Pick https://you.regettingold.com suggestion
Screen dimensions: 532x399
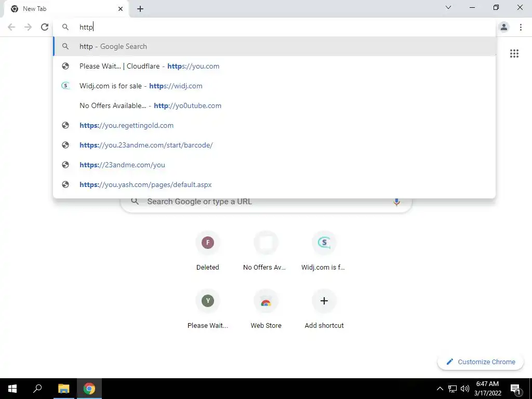pyautogui.click(x=274, y=125)
